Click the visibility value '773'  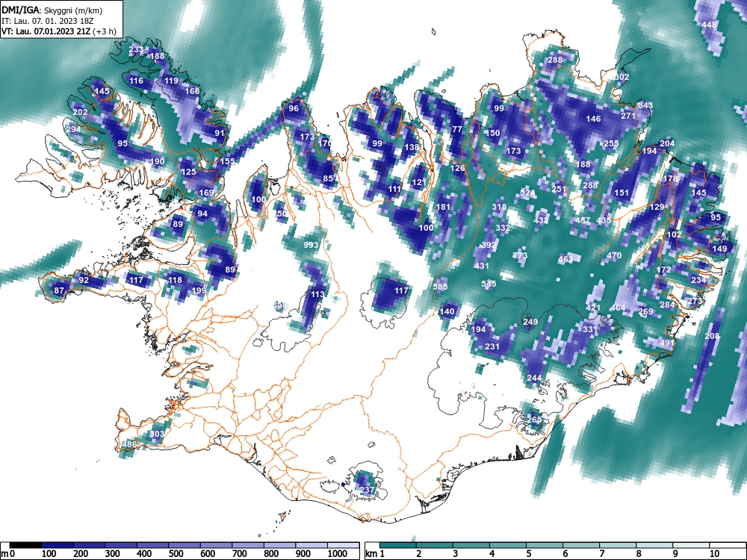click(520, 255)
